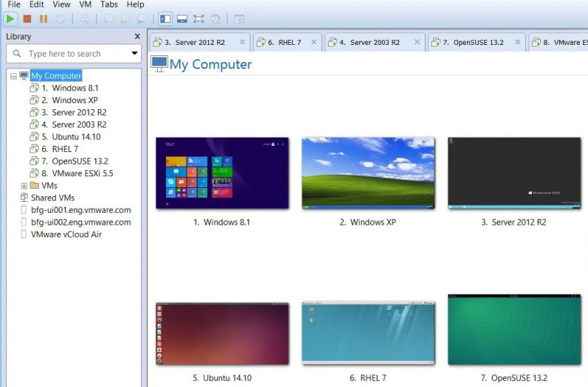588x387 pixels.
Task: Select 7. OpenSUSE 13.2 in the library tree
Action: [x=75, y=161]
